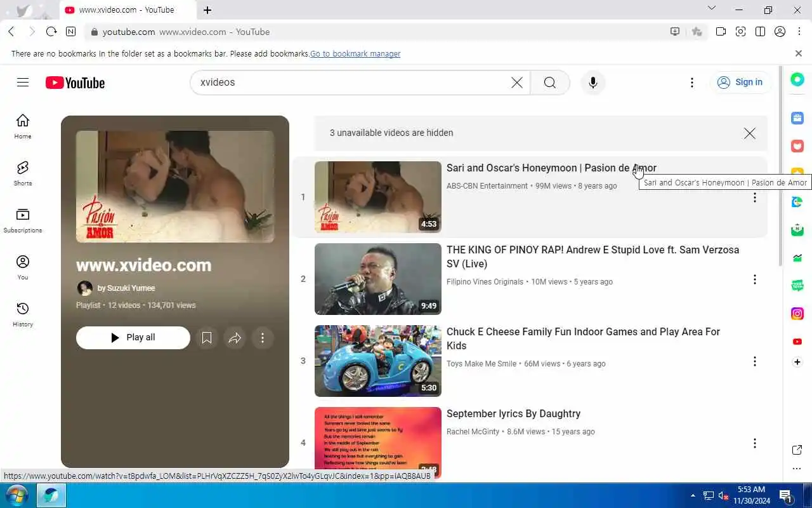Open History in the sidebar

click(23, 314)
